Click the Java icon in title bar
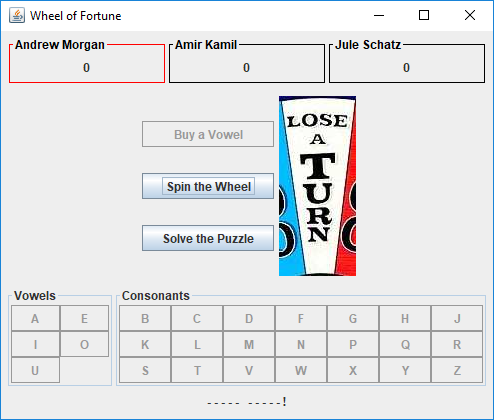 pyautogui.click(x=17, y=15)
